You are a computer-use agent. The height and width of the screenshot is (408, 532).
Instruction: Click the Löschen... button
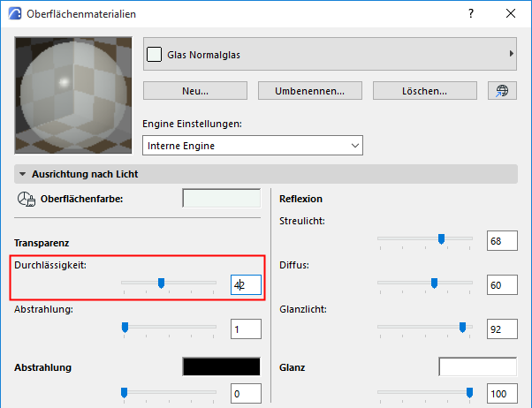pos(425,91)
